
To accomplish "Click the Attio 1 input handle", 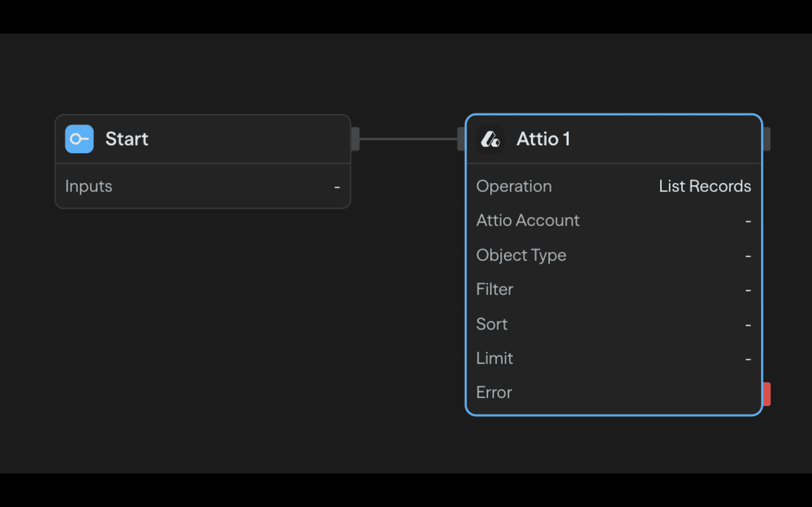I will [x=461, y=139].
